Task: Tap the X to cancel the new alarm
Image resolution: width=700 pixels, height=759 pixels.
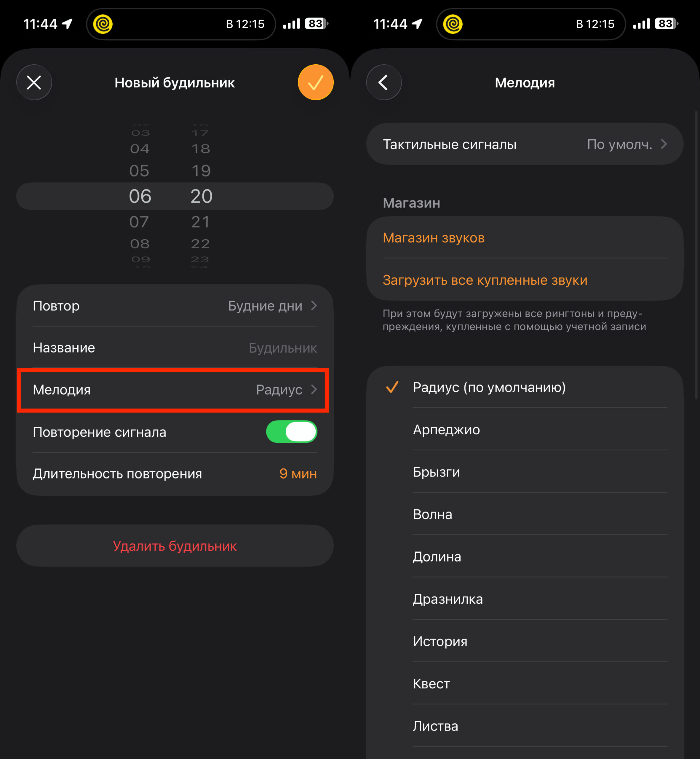Action: (34, 82)
